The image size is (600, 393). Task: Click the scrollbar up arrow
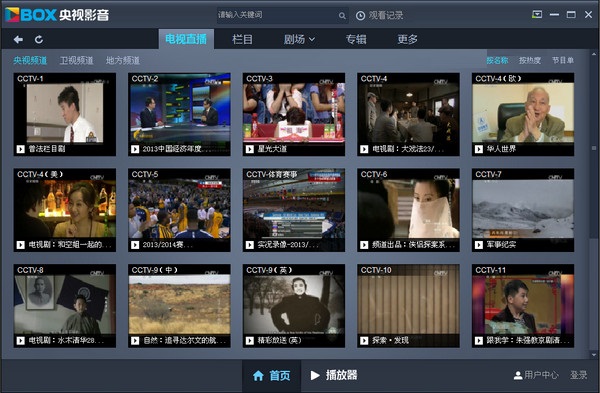pyautogui.click(x=594, y=55)
